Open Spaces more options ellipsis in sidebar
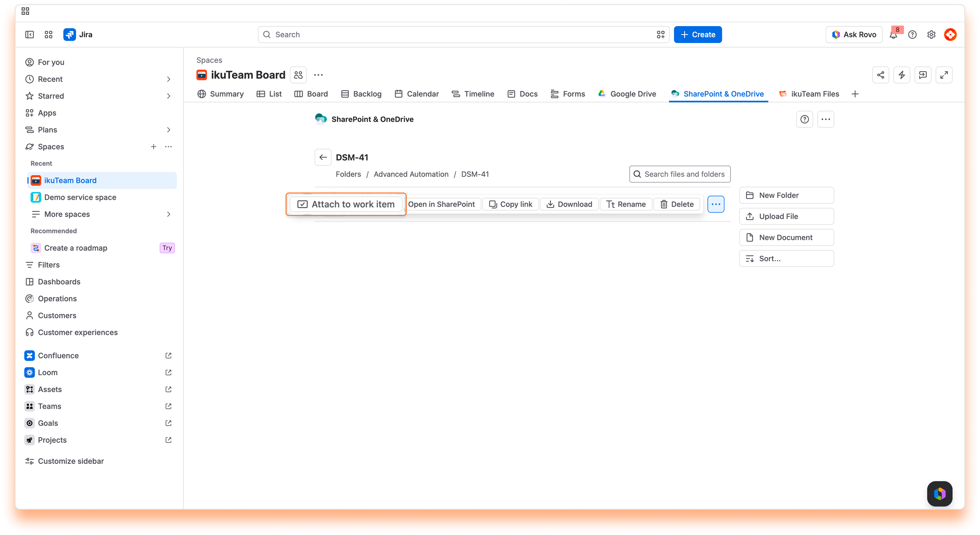The height and width of the screenshot is (535, 980). [x=168, y=147]
